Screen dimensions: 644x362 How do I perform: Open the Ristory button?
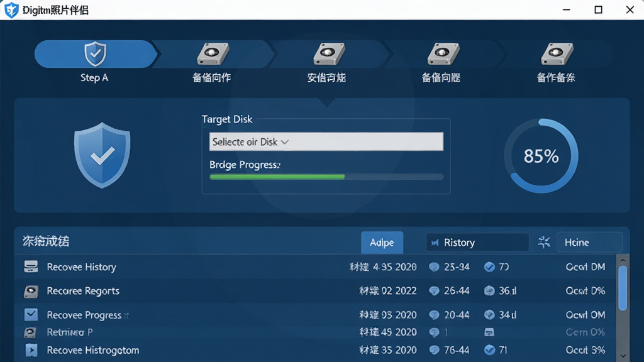[x=477, y=243]
